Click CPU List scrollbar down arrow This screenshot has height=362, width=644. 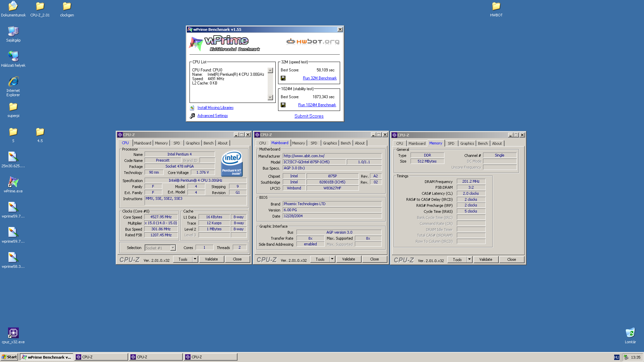coord(270,98)
